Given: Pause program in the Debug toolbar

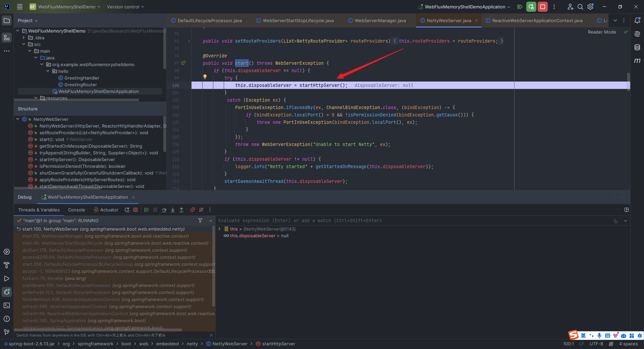Looking at the screenshot, I should (x=155, y=210).
